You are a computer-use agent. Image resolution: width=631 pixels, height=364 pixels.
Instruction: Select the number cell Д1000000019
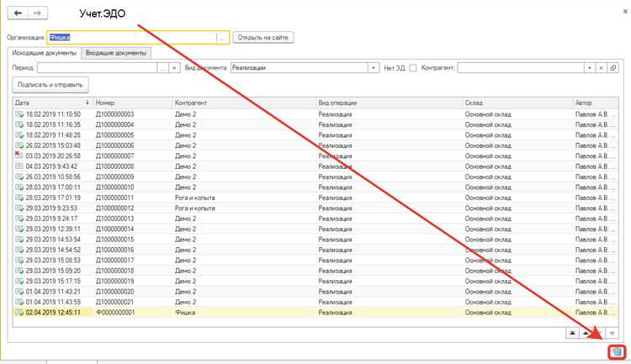click(114, 281)
